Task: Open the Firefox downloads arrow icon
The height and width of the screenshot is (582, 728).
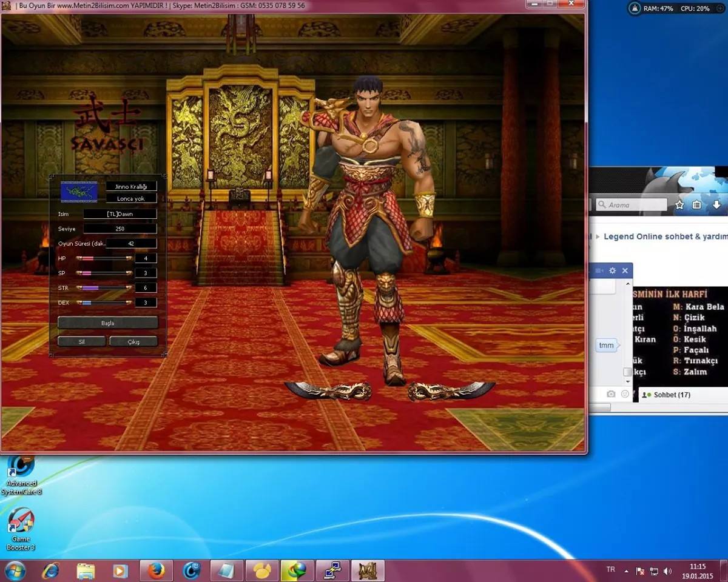Action: [716, 205]
